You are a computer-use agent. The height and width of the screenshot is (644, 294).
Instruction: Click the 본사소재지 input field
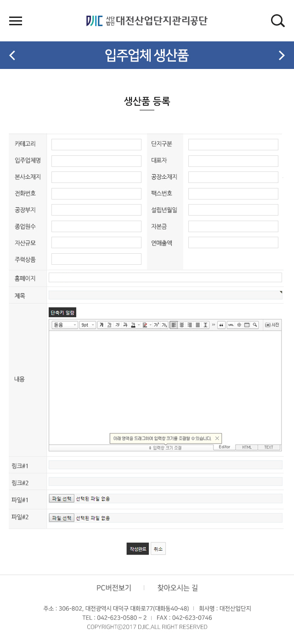96,177
